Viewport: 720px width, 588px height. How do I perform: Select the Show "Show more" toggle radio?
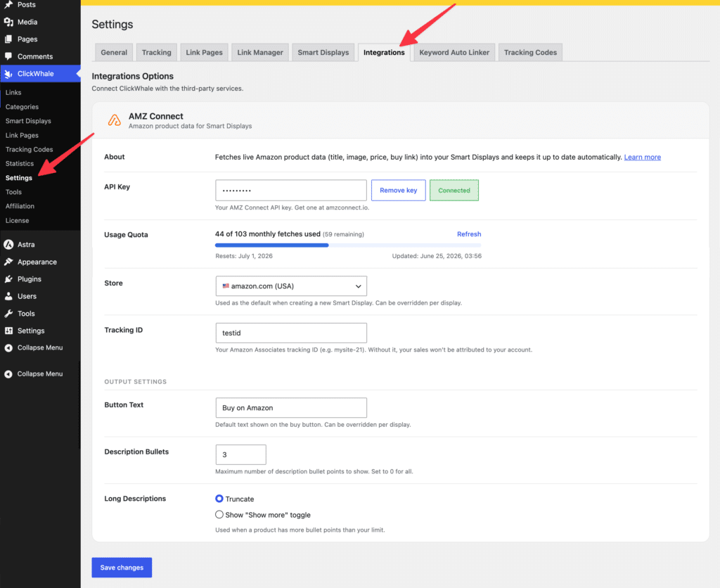[x=219, y=515]
